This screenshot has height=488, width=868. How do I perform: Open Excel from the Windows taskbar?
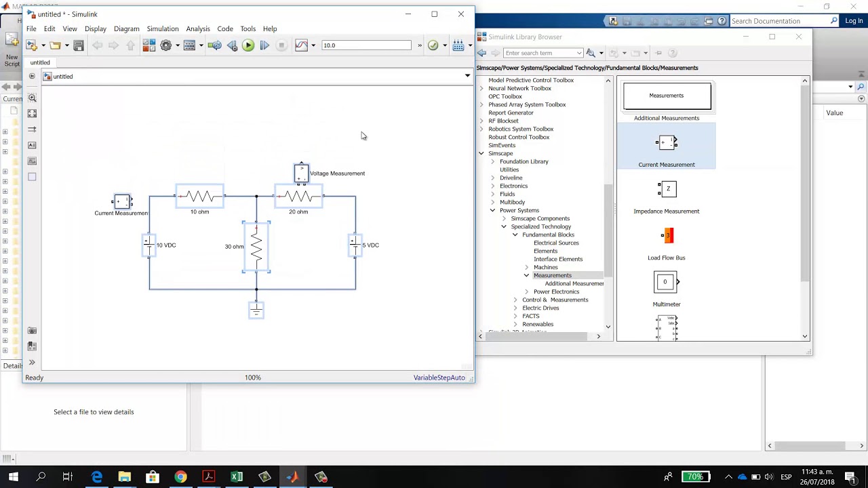coord(237,477)
